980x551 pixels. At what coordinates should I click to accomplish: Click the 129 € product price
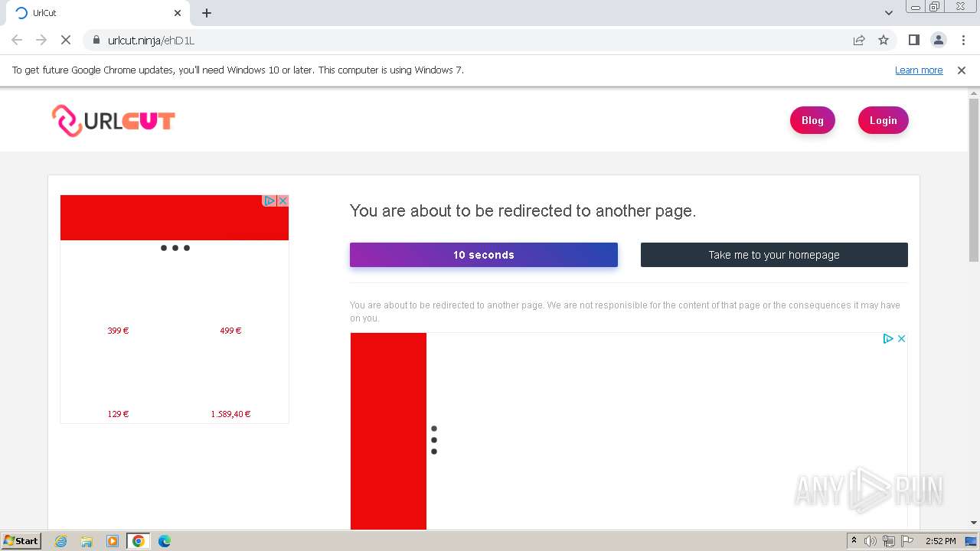click(118, 414)
